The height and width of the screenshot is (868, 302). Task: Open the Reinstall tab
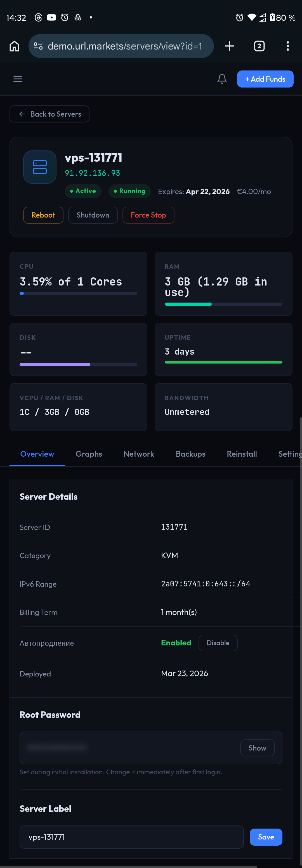[242, 454]
